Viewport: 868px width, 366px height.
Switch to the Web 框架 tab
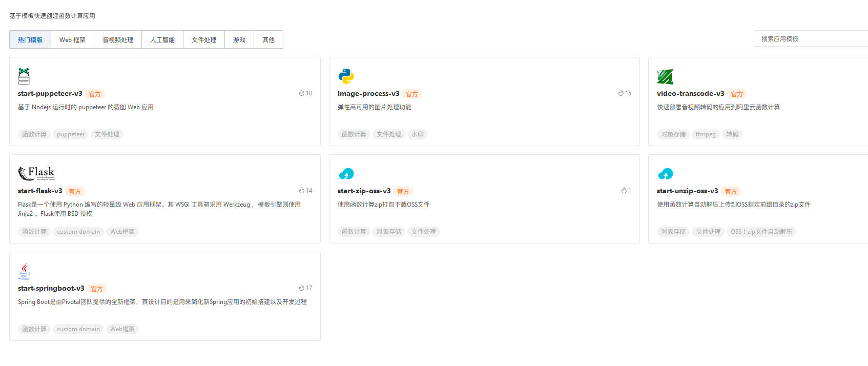(x=72, y=39)
